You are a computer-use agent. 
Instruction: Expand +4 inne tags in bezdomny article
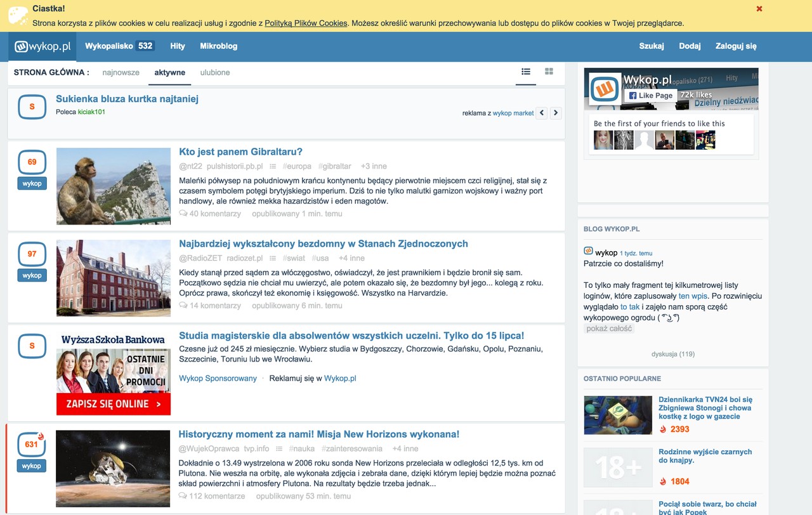(351, 258)
